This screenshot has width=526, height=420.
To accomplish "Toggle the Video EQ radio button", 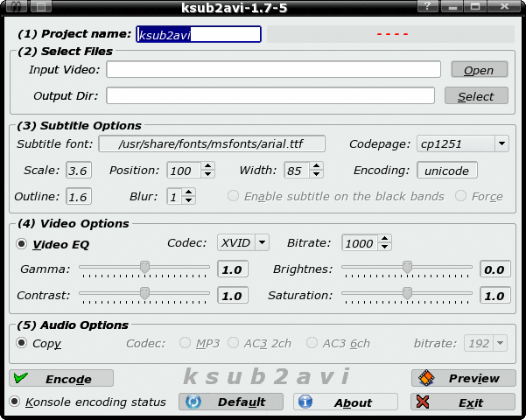I will (22, 244).
